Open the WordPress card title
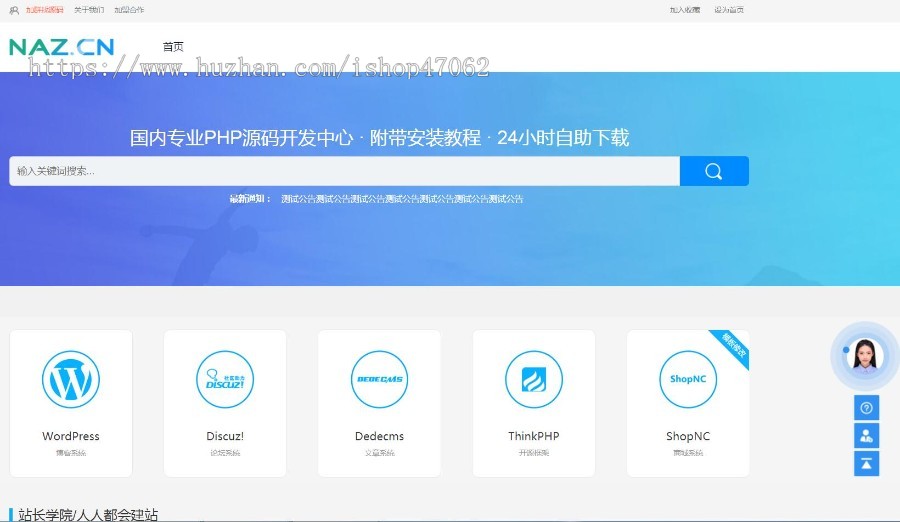 (x=71, y=436)
